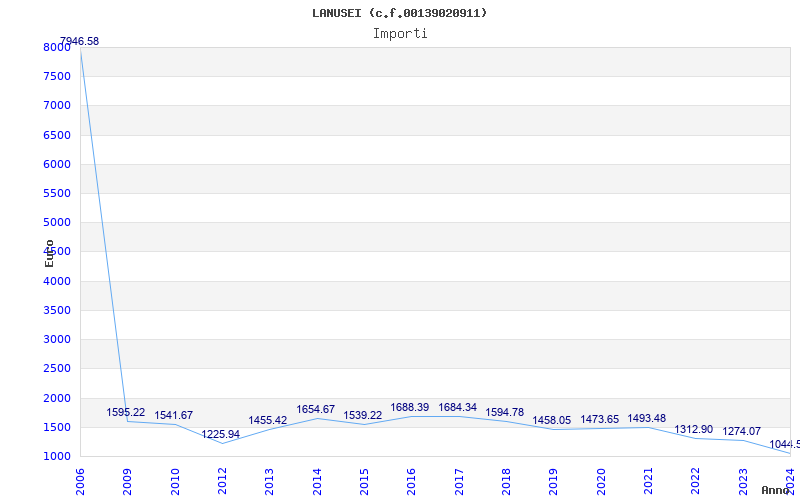Select the 1684.34 data label

point(458,407)
